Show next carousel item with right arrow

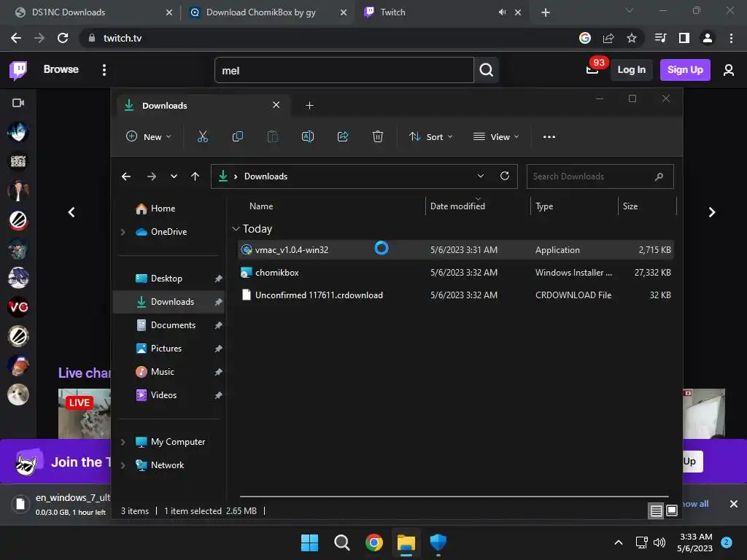coord(711,212)
